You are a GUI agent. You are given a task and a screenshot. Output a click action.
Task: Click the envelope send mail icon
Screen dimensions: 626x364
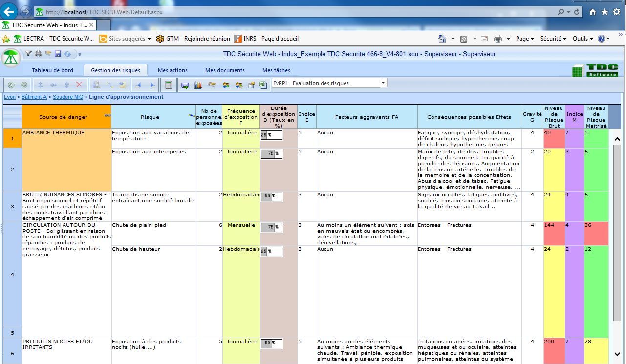point(185,85)
